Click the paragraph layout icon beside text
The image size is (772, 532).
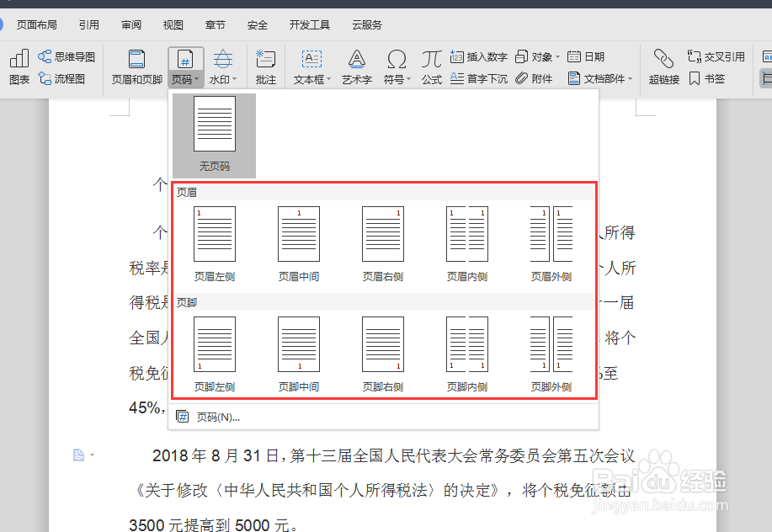(78, 455)
